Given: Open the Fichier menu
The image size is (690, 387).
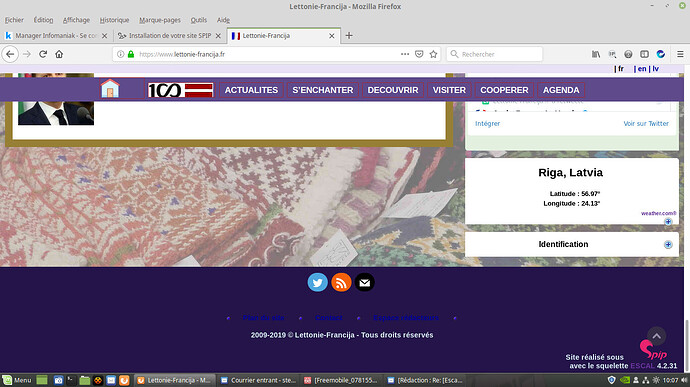Looking at the screenshot, I should pyautogui.click(x=15, y=20).
